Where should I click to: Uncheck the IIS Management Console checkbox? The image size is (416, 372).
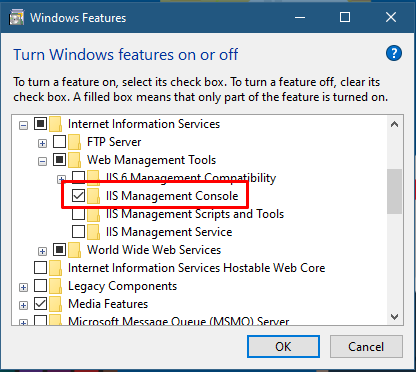(78, 196)
